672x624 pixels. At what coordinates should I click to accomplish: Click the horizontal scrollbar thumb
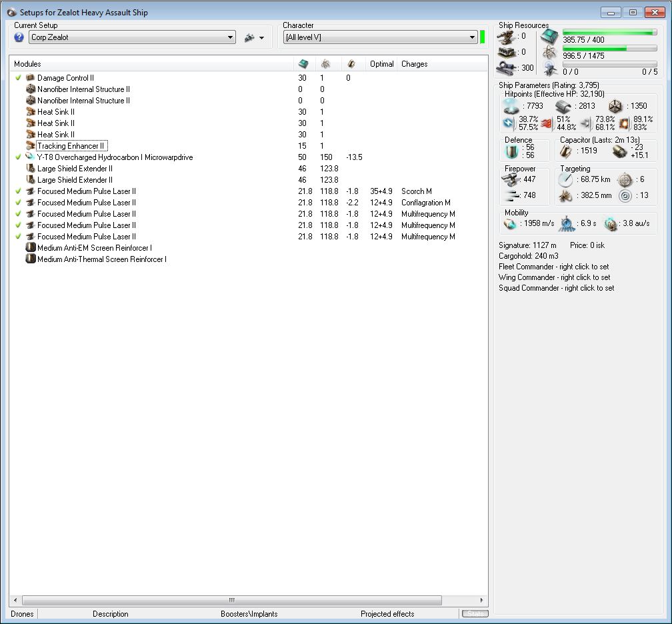click(x=232, y=600)
